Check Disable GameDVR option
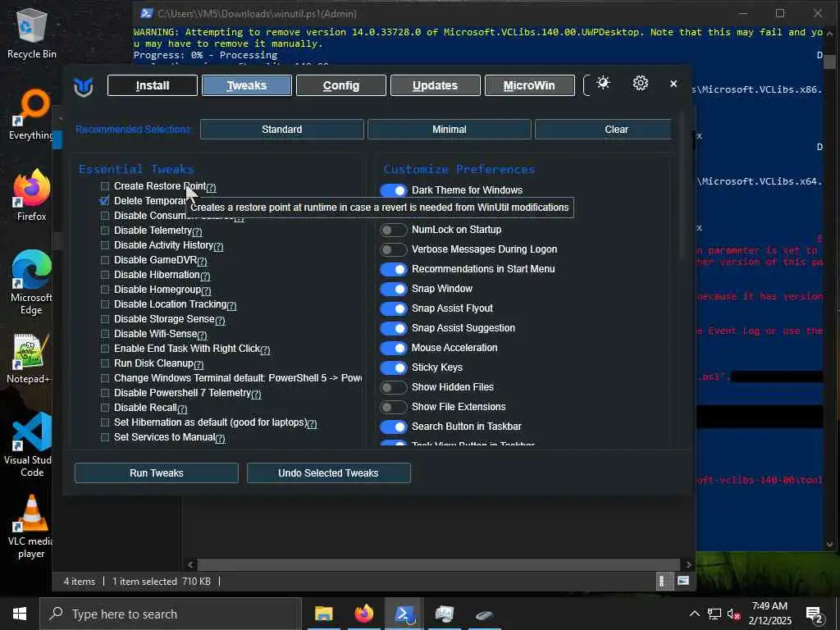The height and width of the screenshot is (630, 840). click(105, 260)
